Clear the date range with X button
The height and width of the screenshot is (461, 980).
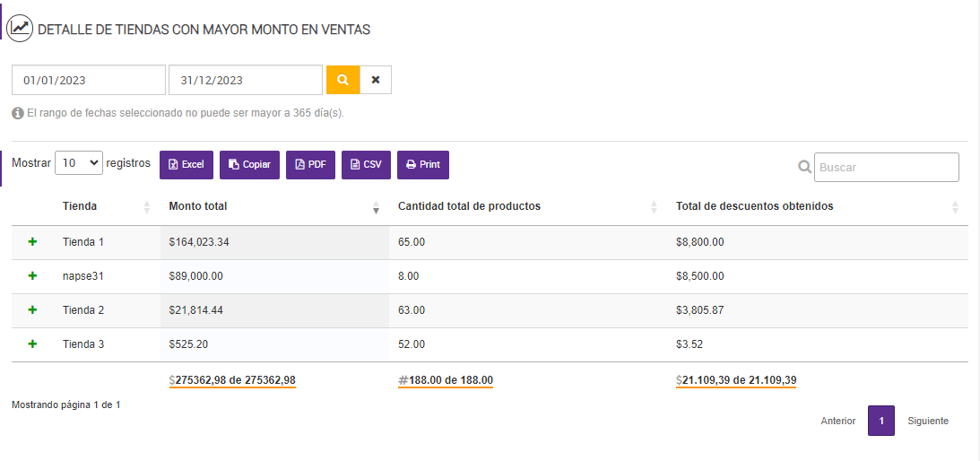click(x=376, y=80)
